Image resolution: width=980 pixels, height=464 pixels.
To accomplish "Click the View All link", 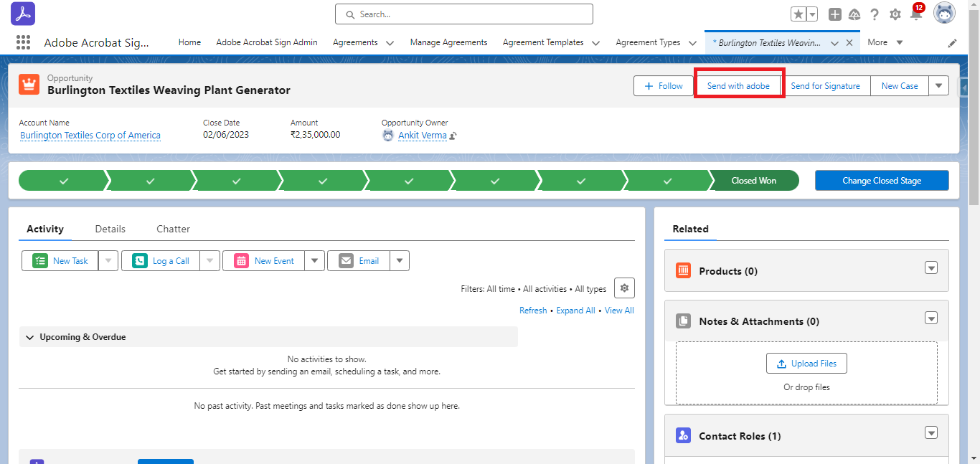I will 619,311.
